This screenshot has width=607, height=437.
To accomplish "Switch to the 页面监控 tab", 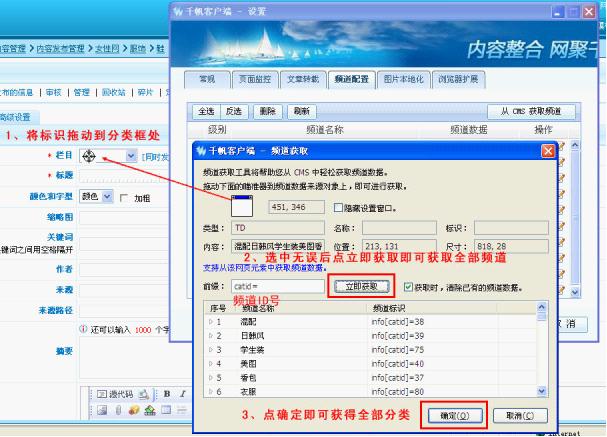I will (255, 79).
